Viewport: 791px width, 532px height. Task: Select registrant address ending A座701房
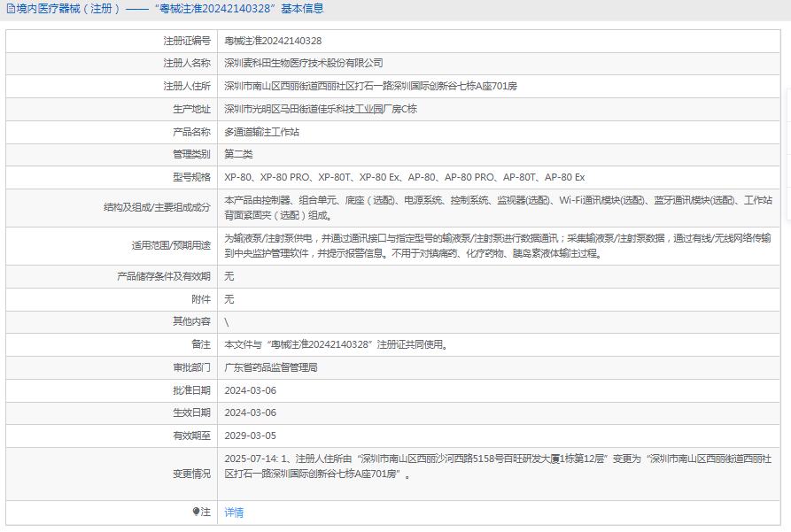(x=371, y=86)
